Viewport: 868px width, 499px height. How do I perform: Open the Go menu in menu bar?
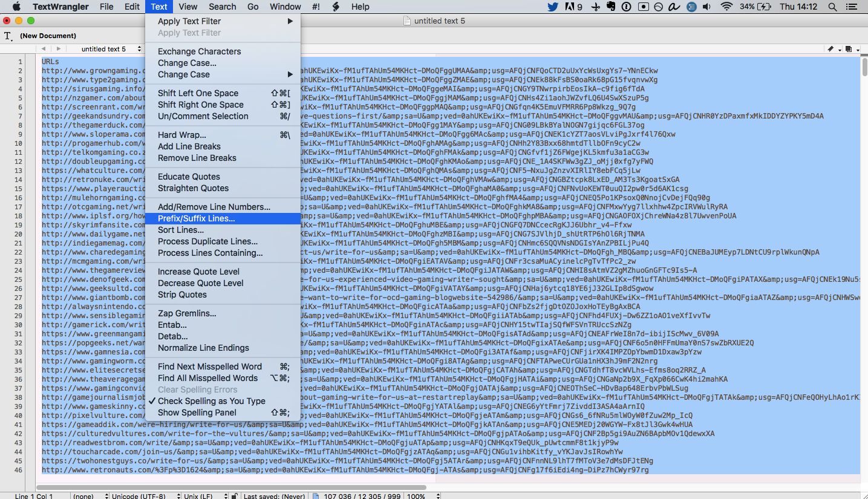pos(253,7)
